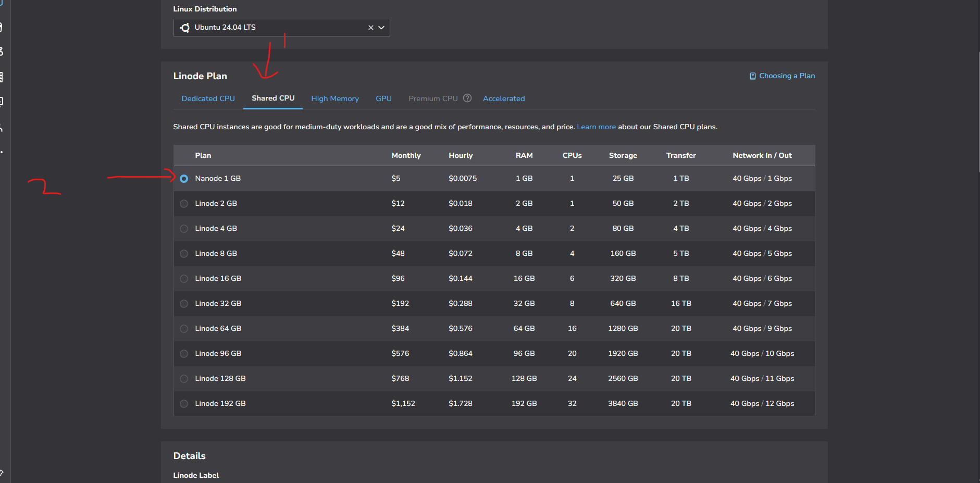The height and width of the screenshot is (483, 980).
Task: Click the 25 GB storage value
Action: tap(623, 178)
